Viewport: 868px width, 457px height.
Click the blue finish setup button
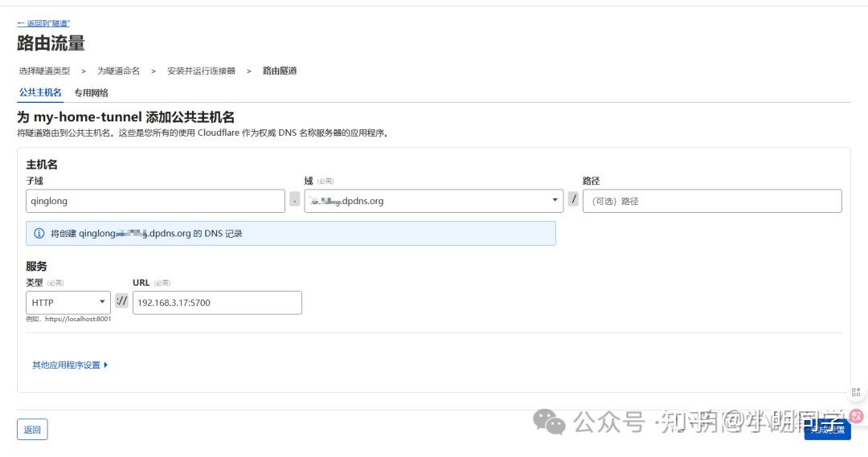(x=828, y=430)
